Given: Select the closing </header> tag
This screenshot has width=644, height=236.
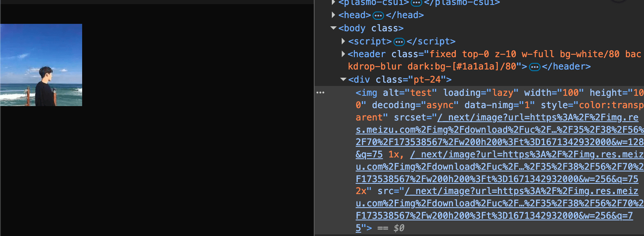Looking at the screenshot, I should point(566,66).
